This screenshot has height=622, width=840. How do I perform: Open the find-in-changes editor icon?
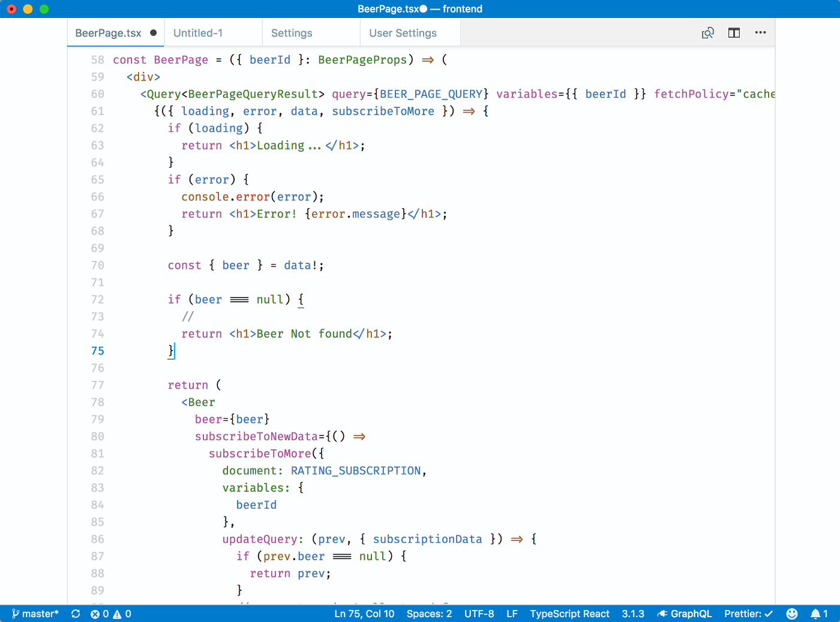[x=708, y=33]
